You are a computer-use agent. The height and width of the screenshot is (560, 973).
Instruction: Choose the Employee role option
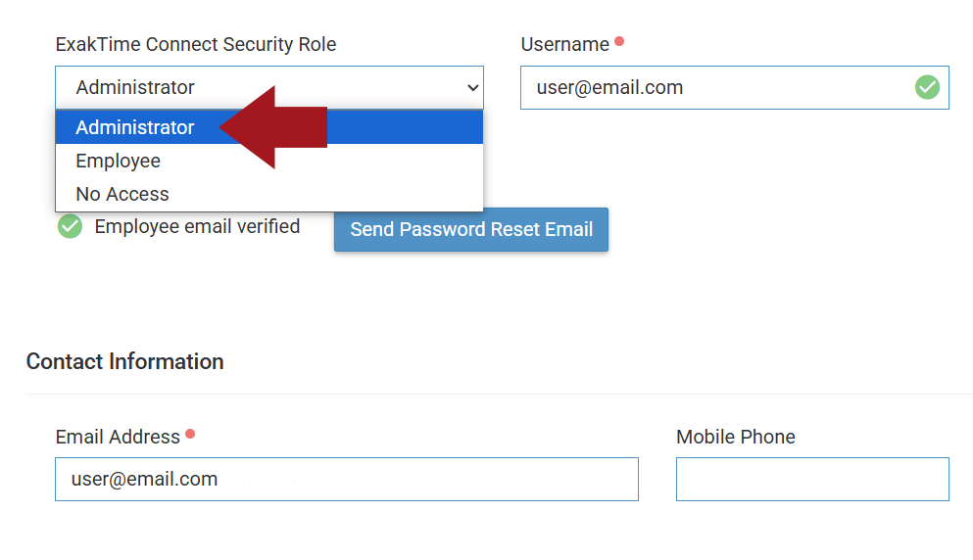269,161
